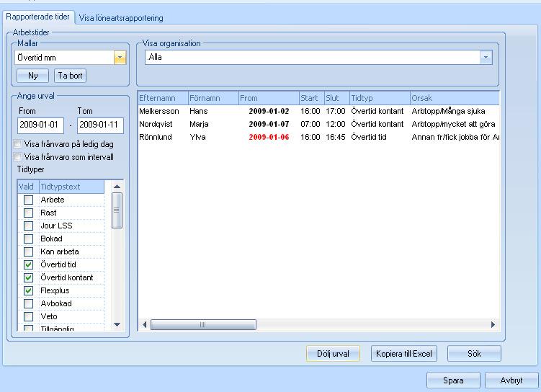Click Tidtyper list scroll up arrow
541x392 pixels.
[x=117, y=187]
